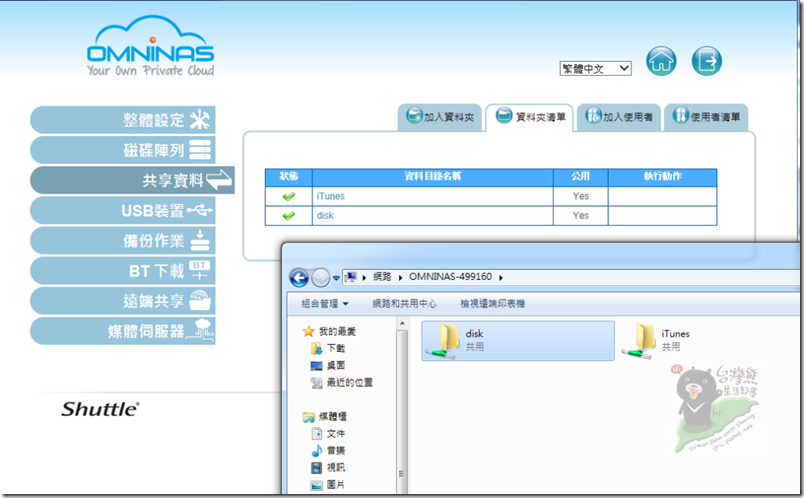Screen dimensions: 804x498
Task: Click the iTunes folder link in table
Action: click(x=331, y=196)
